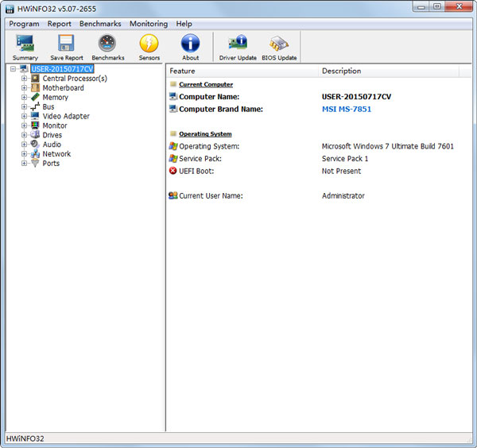The width and height of the screenshot is (477, 448).
Task: Click the Current User Name people icon
Action: tap(173, 195)
